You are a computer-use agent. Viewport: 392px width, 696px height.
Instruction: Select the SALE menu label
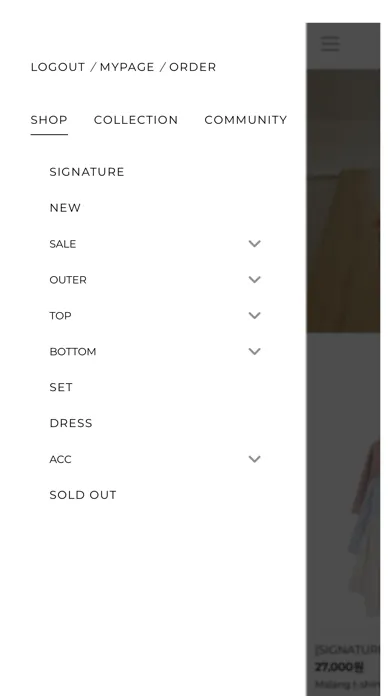[63, 244]
